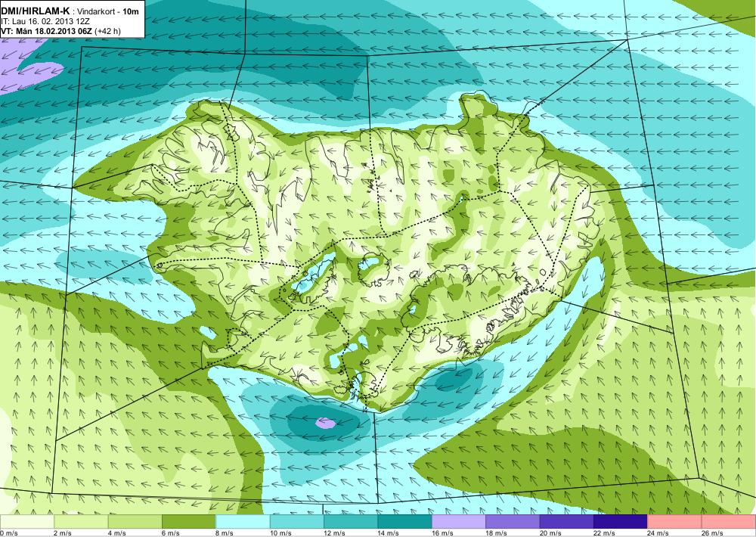Viewport: 756px width, 537px height.
Task: Select the '(+42 h)' forecast offset text
Action: coord(108,31)
